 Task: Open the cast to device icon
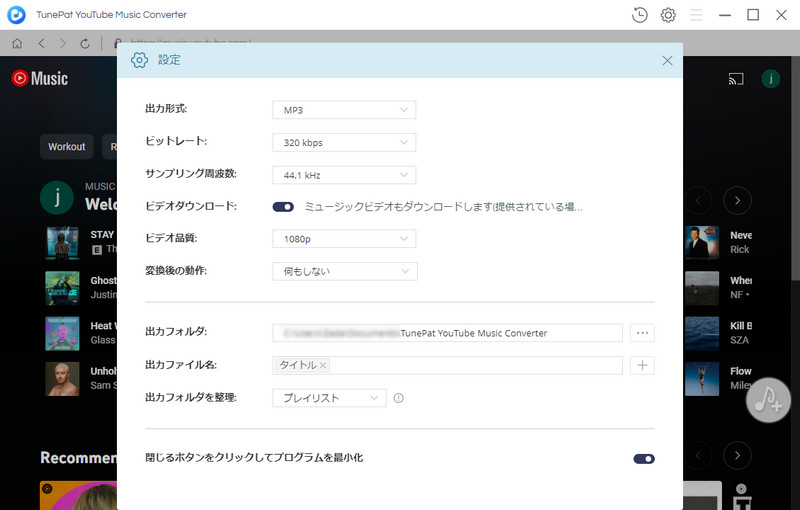click(x=736, y=79)
